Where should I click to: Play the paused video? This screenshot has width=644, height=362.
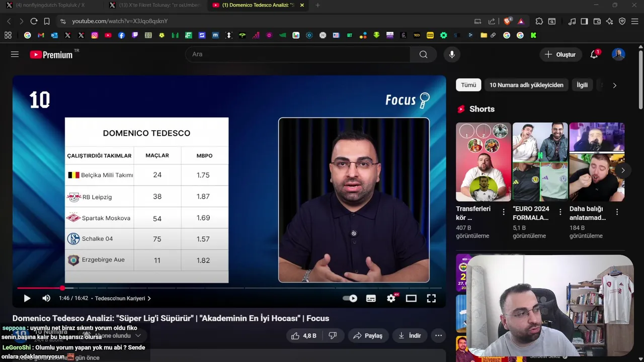click(x=27, y=298)
